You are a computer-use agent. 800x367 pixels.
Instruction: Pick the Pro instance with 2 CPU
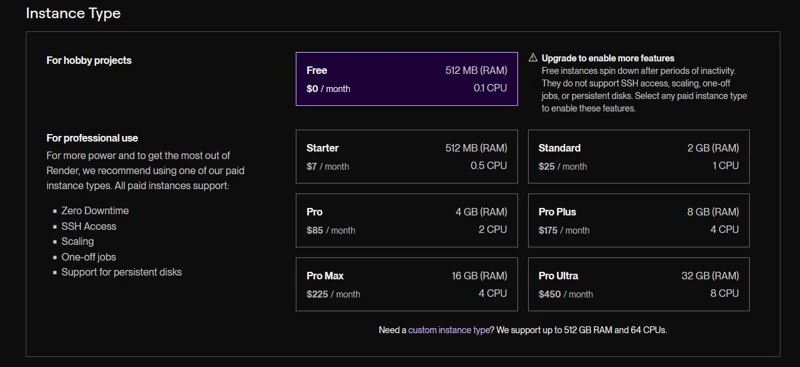(x=407, y=221)
